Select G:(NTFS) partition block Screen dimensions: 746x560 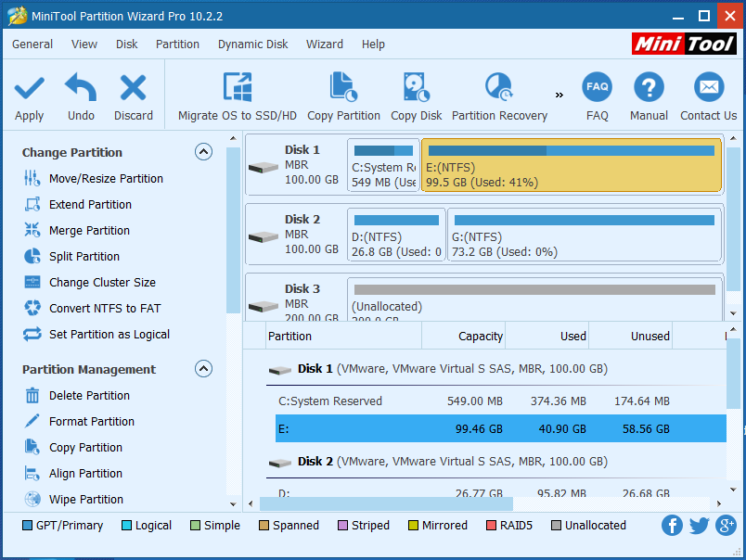tap(585, 235)
